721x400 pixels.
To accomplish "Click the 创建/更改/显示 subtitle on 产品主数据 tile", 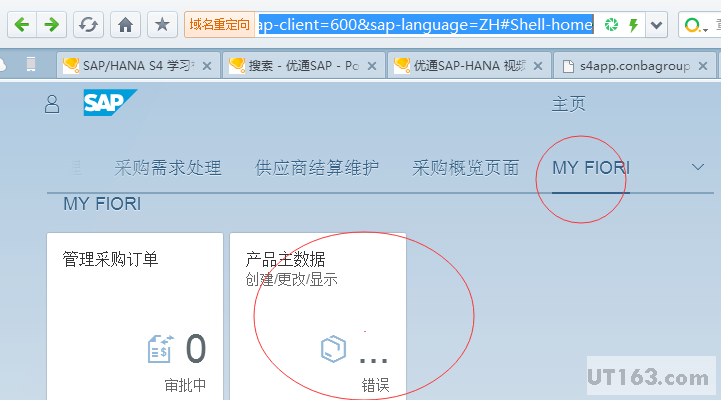I will 292,280.
